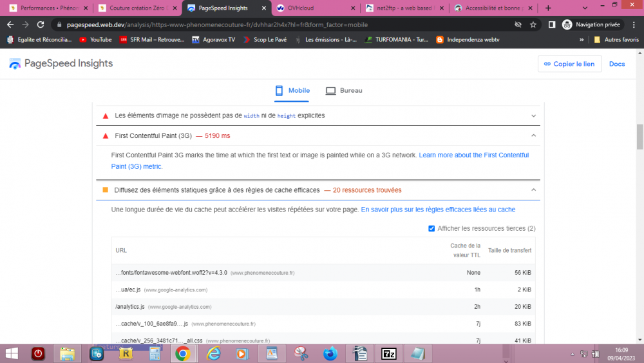Click the Cache de la valeur TTL header

466,250
